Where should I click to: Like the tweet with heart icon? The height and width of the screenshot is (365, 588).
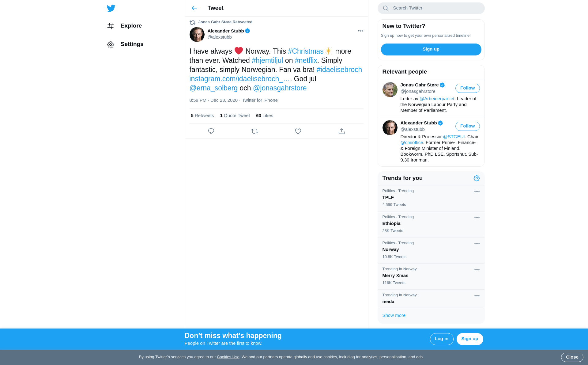298,131
